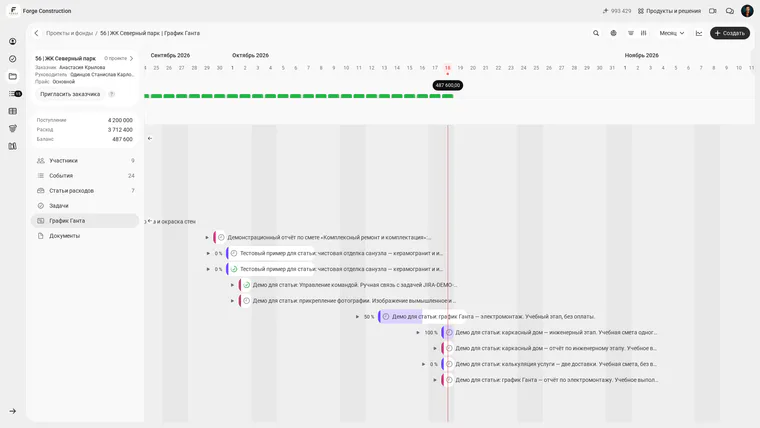Click the left arrow under the timeline header
The height and width of the screenshot is (428, 760).
pos(150,138)
